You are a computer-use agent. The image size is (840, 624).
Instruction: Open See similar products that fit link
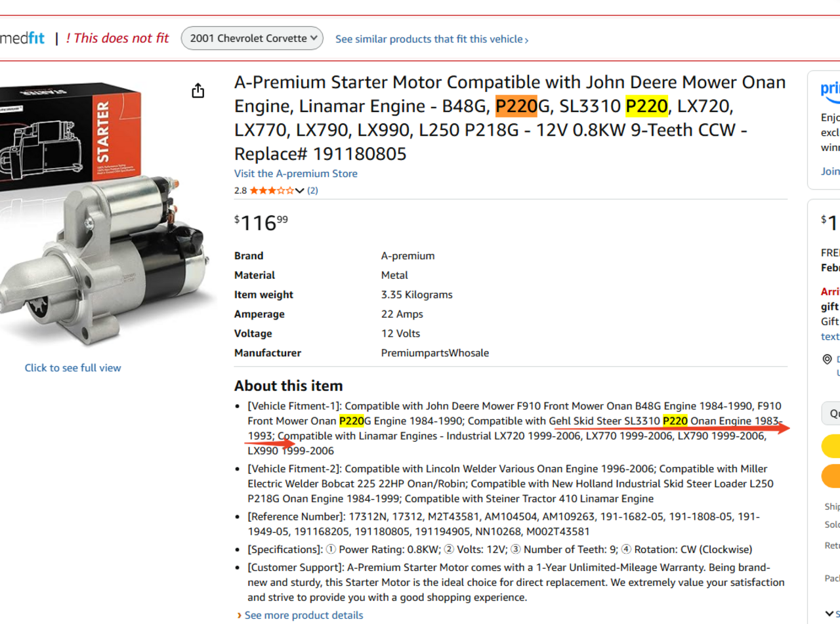(x=432, y=39)
